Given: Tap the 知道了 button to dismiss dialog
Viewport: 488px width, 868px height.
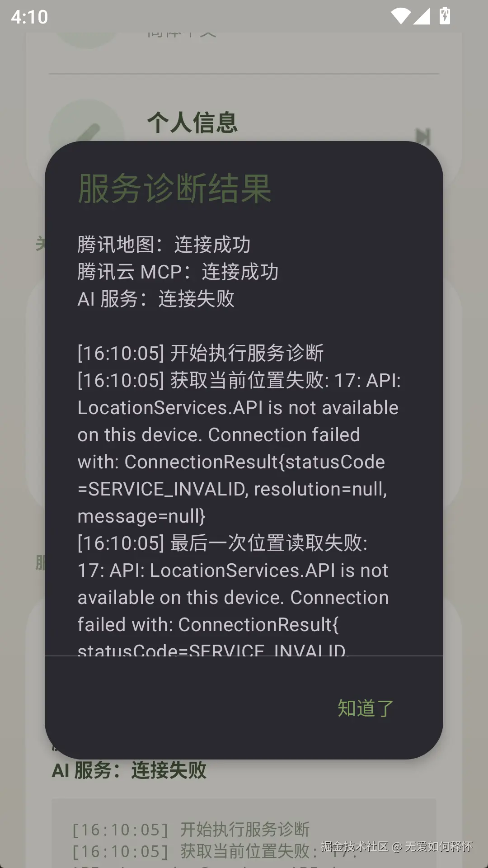Looking at the screenshot, I should 366,708.
